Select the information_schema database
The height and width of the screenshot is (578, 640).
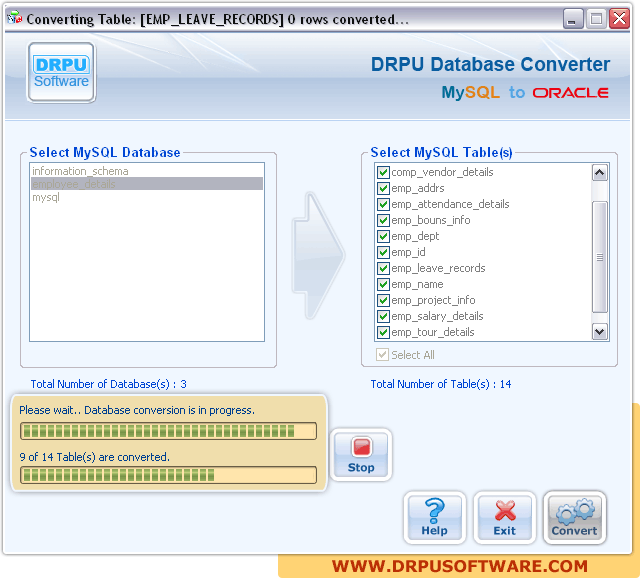[x=147, y=171]
